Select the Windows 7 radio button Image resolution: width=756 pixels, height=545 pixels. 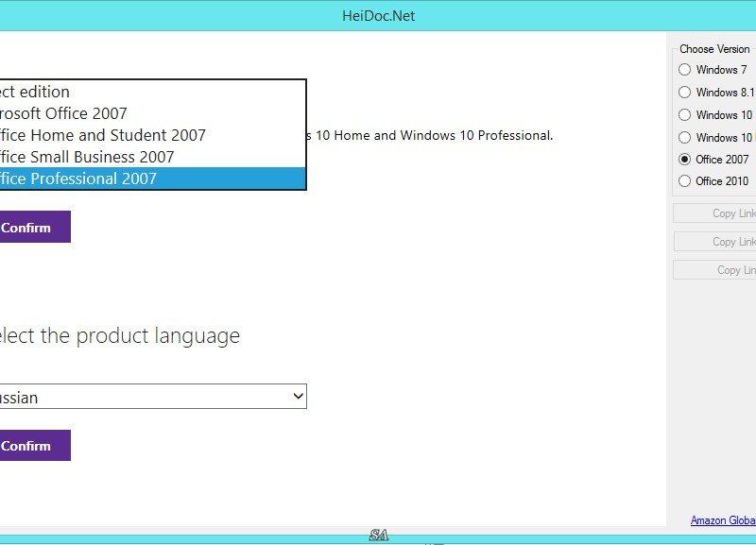coord(684,69)
